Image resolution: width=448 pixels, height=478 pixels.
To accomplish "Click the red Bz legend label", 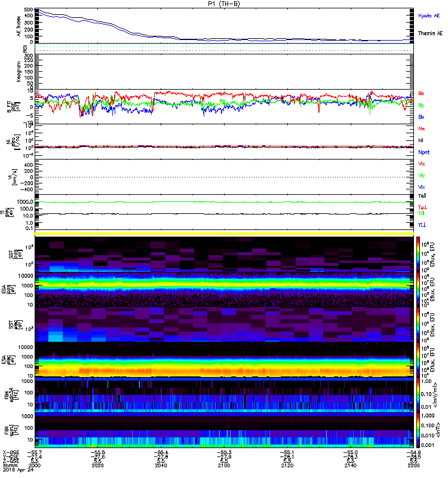I will pyautogui.click(x=421, y=94).
